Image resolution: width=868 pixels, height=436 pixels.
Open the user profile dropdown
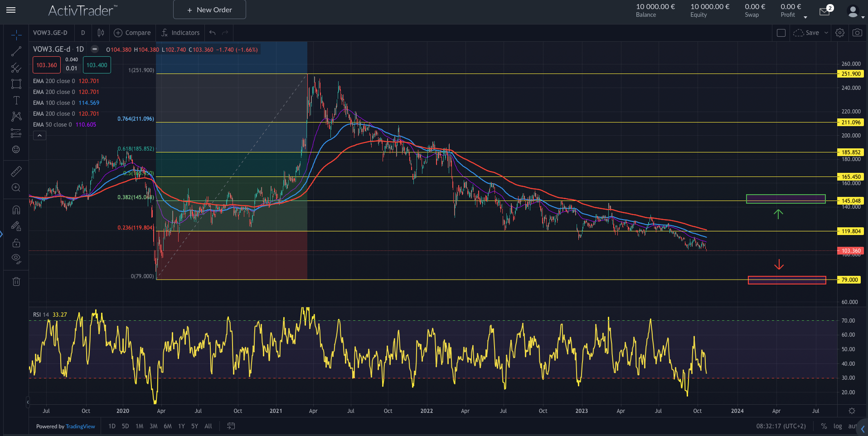[x=855, y=12]
